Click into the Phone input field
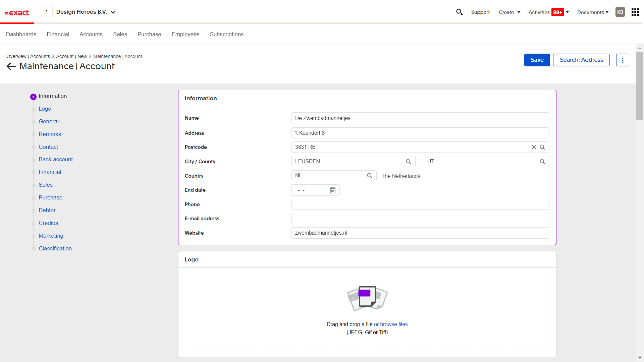 [420, 204]
